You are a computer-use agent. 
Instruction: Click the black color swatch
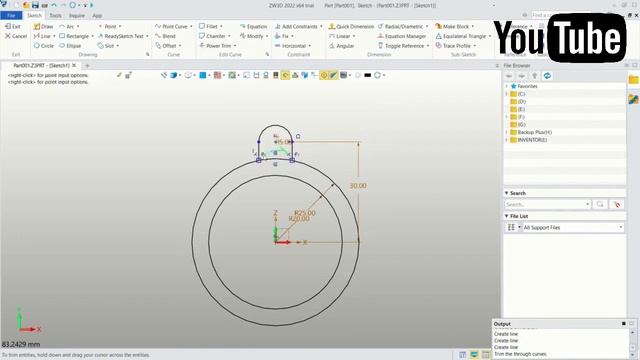[x=367, y=75]
